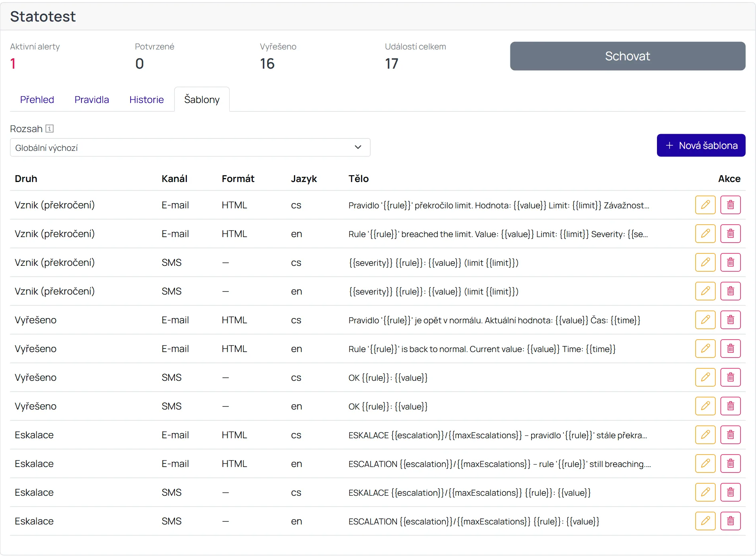Open the Globální výchozí scope dropdown
This screenshot has height=558, width=756.
(190, 147)
